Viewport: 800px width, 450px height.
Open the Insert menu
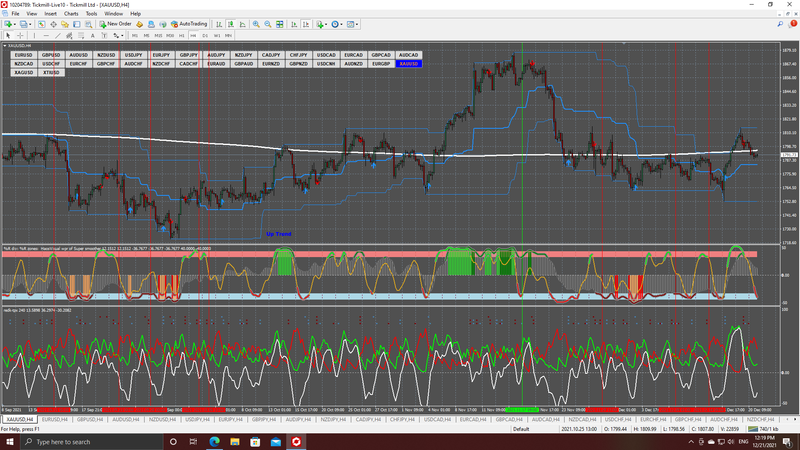click(x=50, y=14)
